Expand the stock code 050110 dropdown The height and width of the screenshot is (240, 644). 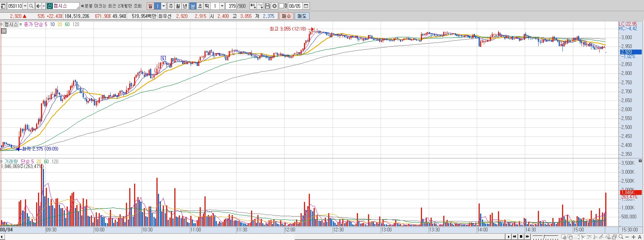tap(25, 6)
